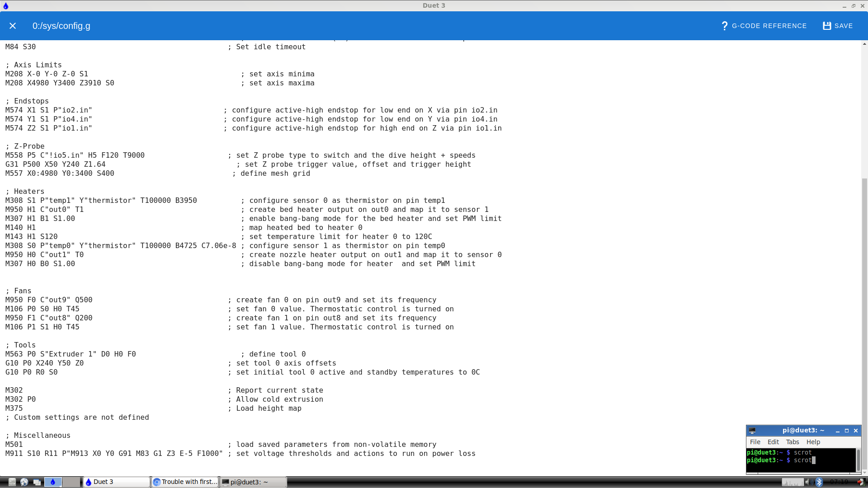Image resolution: width=868 pixels, height=488 pixels.
Task: Launch the web browser globe icon in taskbar
Action: pos(24,482)
